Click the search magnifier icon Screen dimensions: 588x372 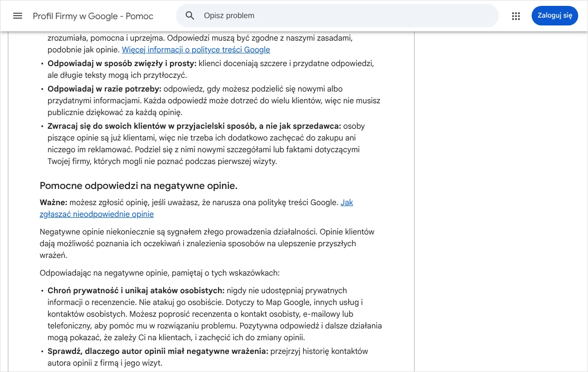tap(190, 16)
